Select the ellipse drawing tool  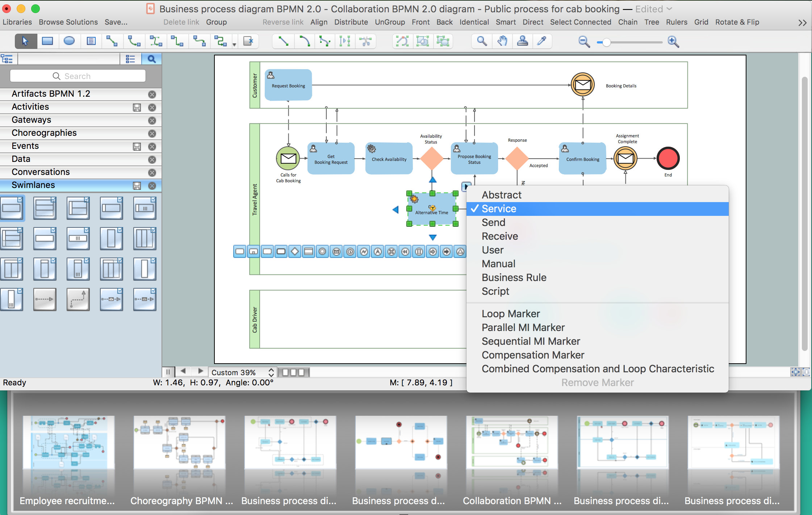point(69,41)
